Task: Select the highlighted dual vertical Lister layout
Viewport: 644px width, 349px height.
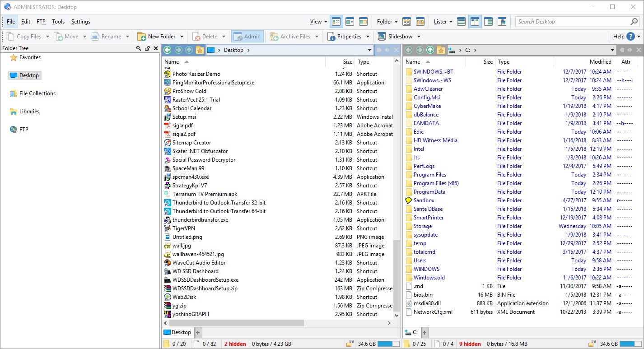Action: pyautogui.click(x=475, y=22)
